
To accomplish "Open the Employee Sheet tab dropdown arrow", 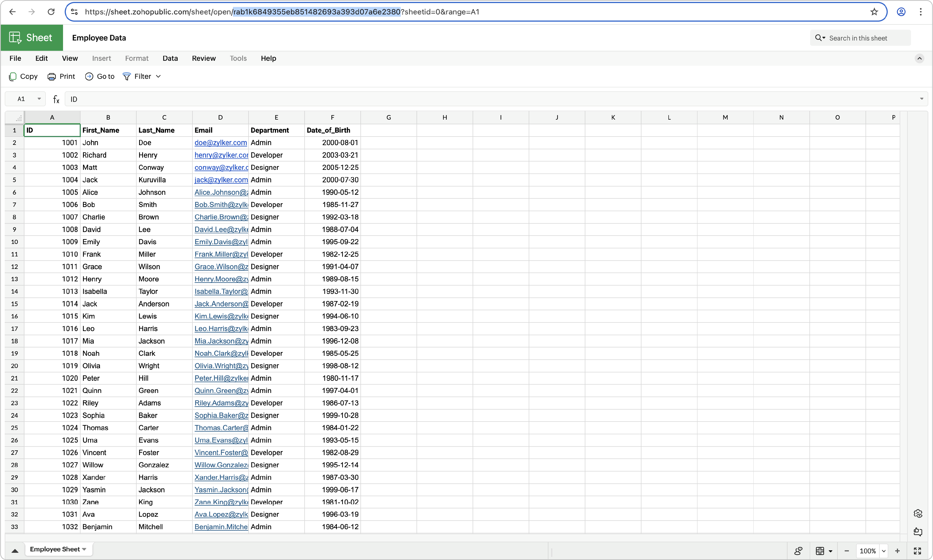I will (84, 549).
